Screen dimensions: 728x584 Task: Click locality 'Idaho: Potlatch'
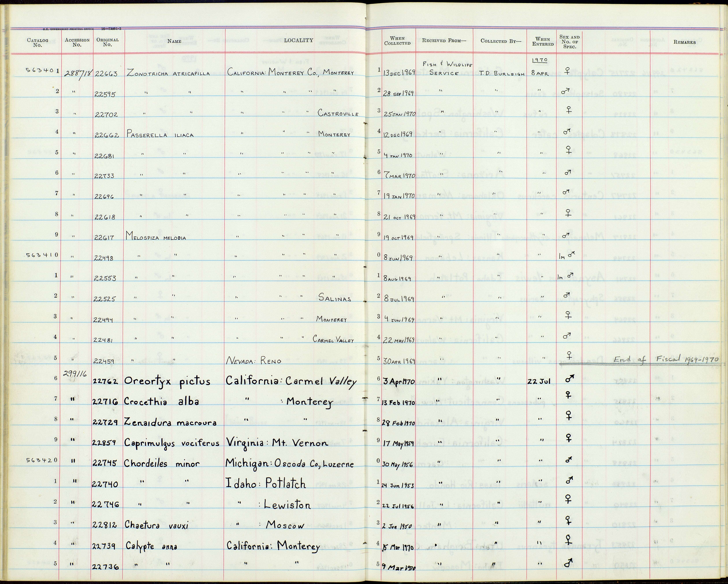[266, 484]
